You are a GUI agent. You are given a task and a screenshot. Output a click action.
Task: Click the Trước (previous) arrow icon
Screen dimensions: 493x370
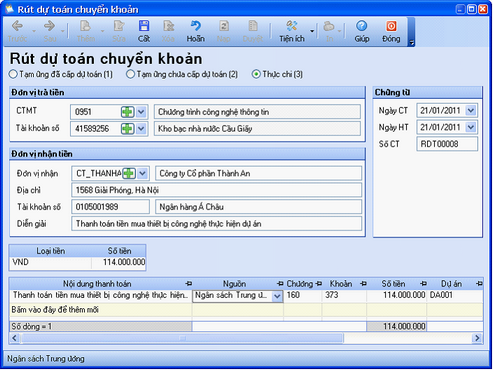pos(17,26)
